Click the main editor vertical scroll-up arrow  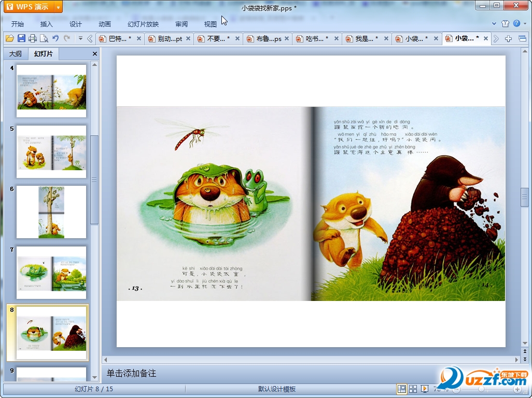tap(525, 51)
